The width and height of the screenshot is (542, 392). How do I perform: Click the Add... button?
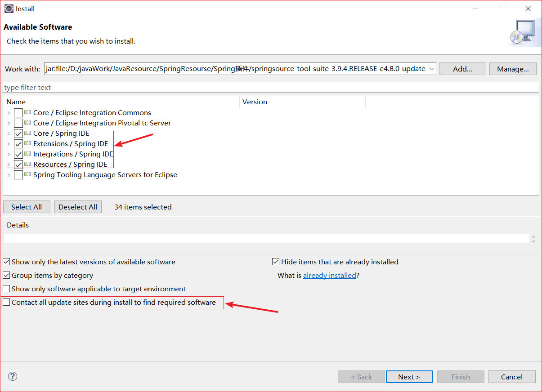462,69
